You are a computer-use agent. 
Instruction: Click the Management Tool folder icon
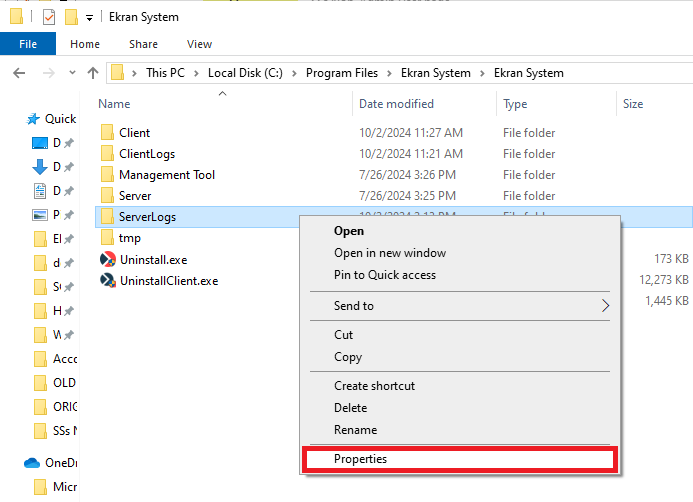108,175
